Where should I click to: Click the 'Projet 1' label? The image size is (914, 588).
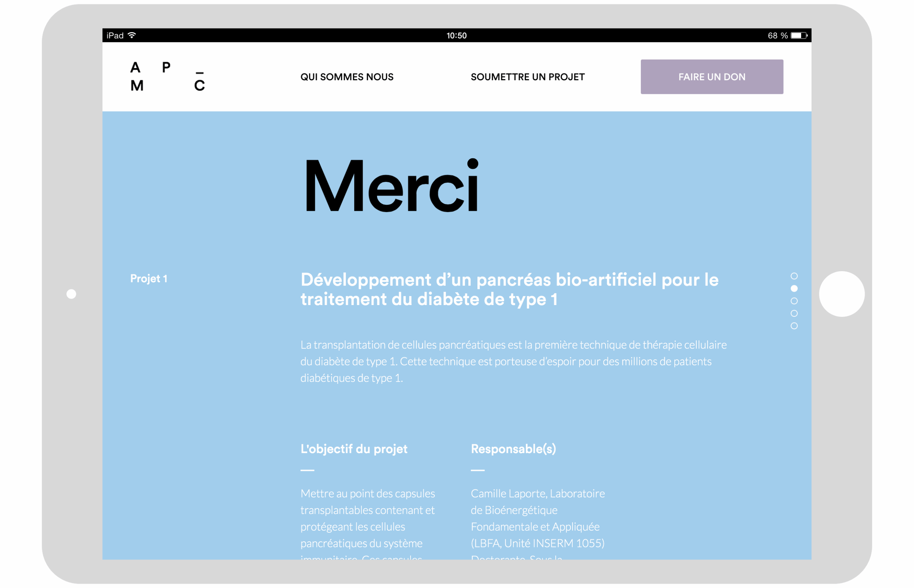click(149, 279)
